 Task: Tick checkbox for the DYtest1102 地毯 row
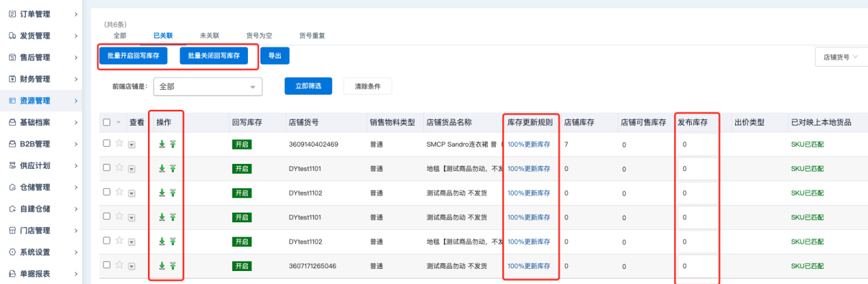coord(106,240)
